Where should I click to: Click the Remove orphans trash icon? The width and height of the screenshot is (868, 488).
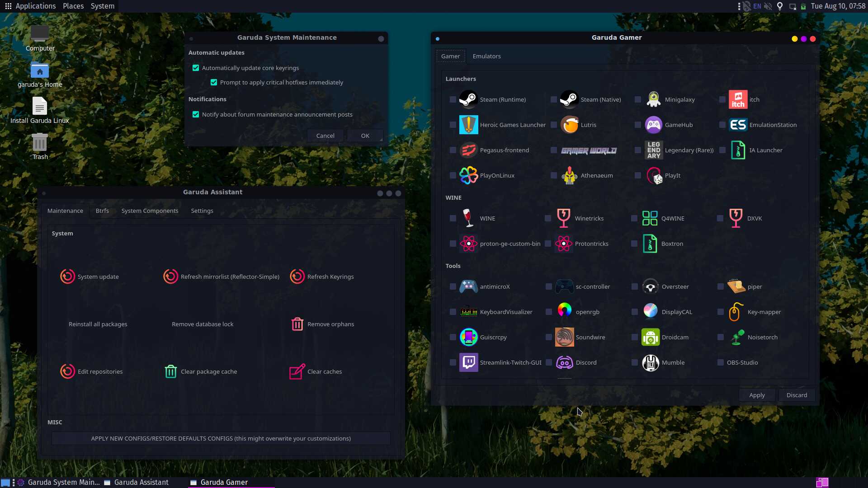pos(297,324)
